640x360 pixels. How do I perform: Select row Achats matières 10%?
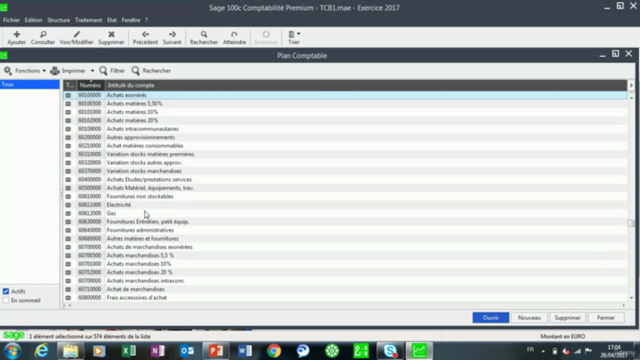point(345,112)
